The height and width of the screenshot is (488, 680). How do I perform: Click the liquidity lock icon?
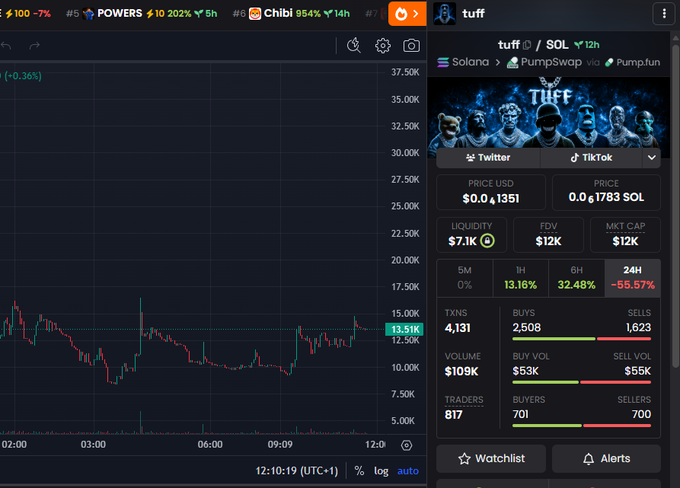487,240
